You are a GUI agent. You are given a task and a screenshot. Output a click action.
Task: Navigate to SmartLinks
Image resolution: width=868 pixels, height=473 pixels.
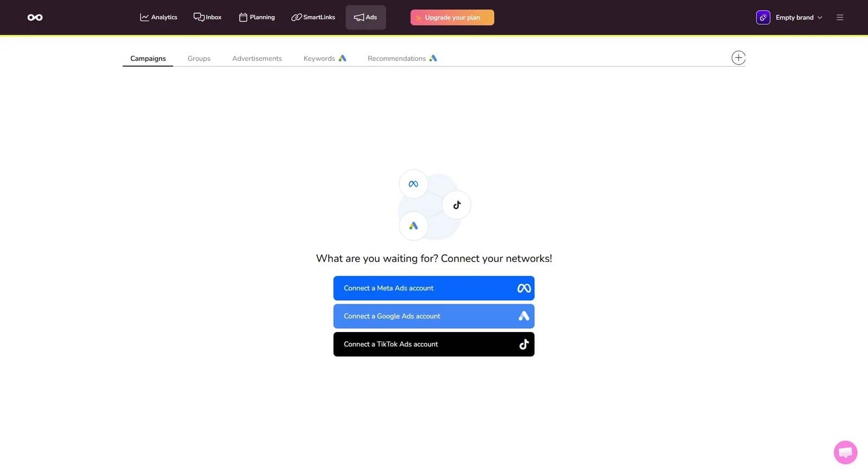click(313, 17)
